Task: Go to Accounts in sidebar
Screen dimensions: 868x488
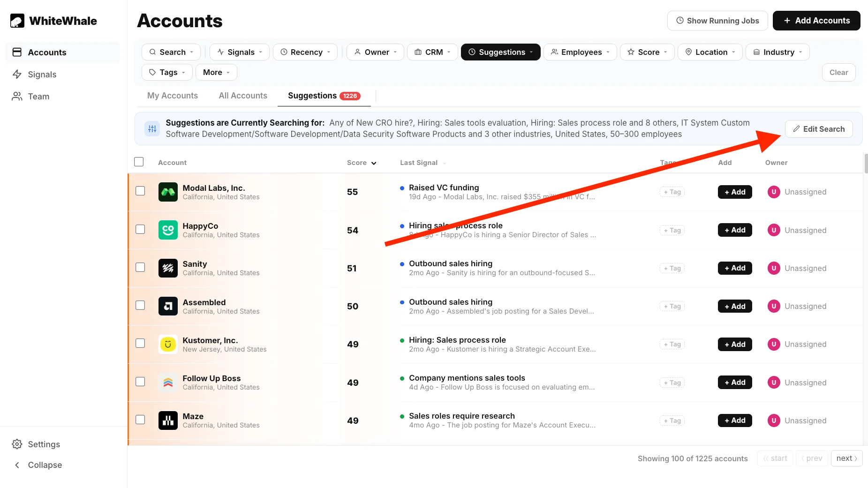Action: (x=63, y=52)
